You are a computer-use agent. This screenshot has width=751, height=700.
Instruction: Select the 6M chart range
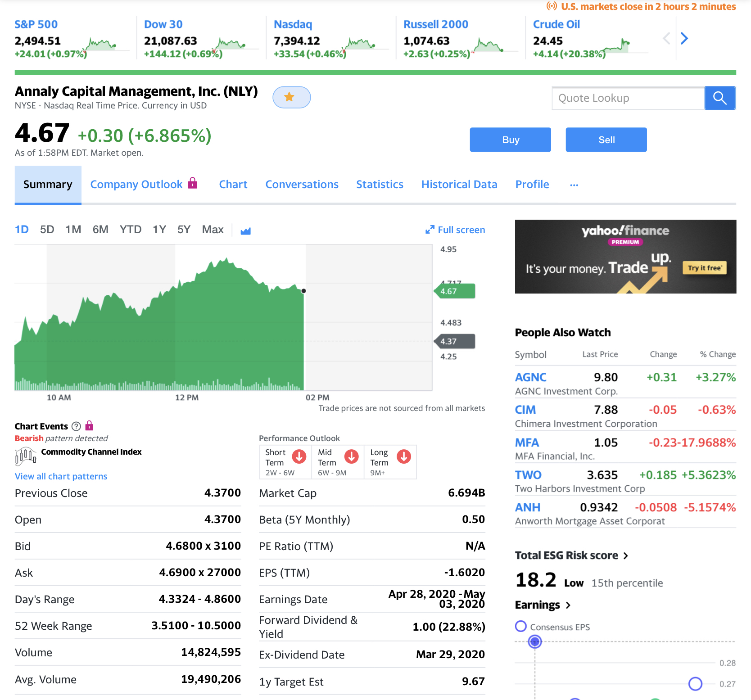[100, 230]
